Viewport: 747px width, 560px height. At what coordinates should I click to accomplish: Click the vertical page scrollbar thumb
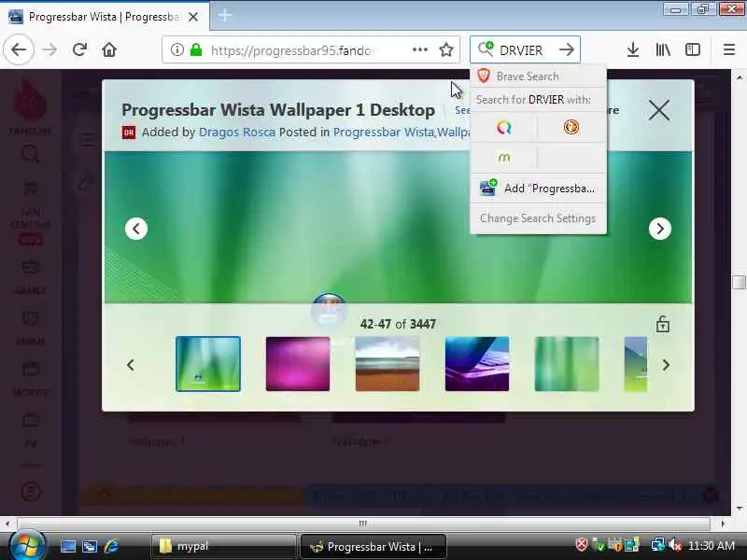pos(739,282)
